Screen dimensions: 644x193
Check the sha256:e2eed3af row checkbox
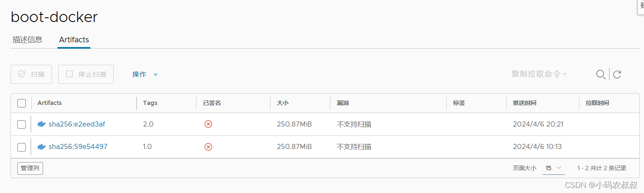click(x=22, y=124)
